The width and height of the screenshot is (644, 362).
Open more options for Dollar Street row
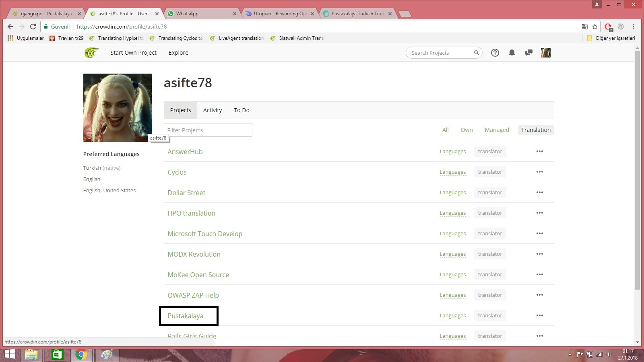coord(540,192)
